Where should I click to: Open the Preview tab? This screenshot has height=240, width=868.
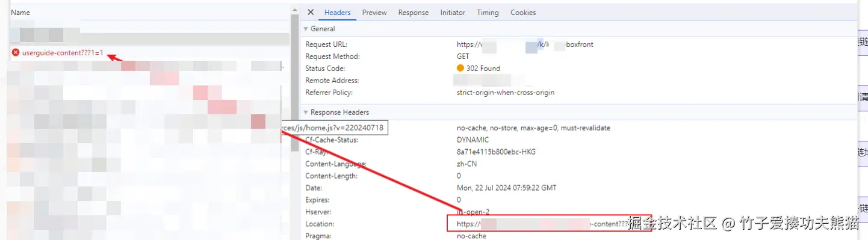(x=374, y=13)
